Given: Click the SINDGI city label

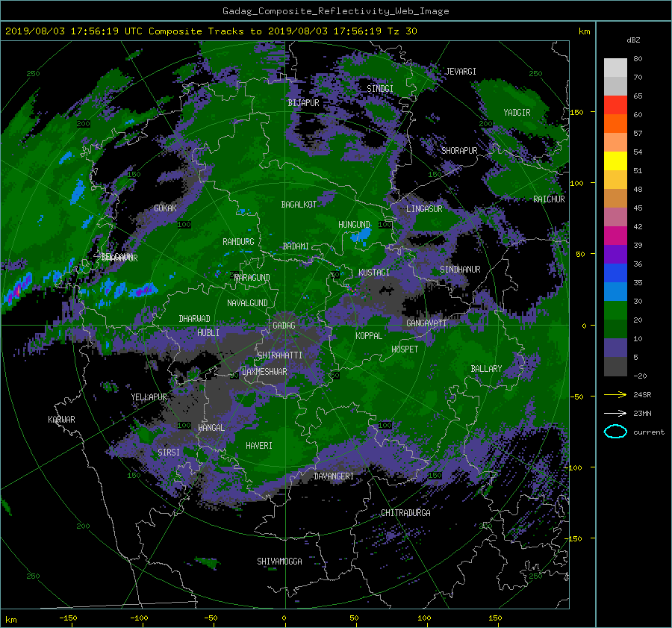Looking at the screenshot, I should pyautogui.click(x=380, y=89).
